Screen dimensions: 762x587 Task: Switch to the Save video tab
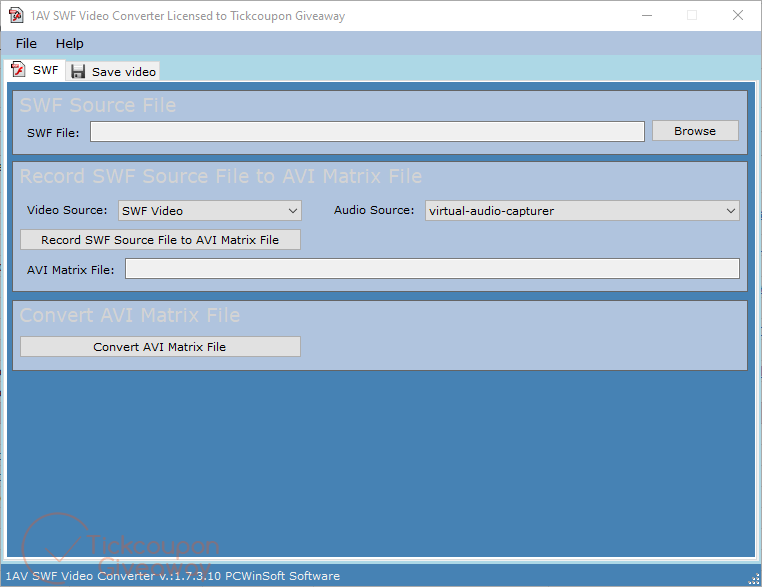coord(113,71)
